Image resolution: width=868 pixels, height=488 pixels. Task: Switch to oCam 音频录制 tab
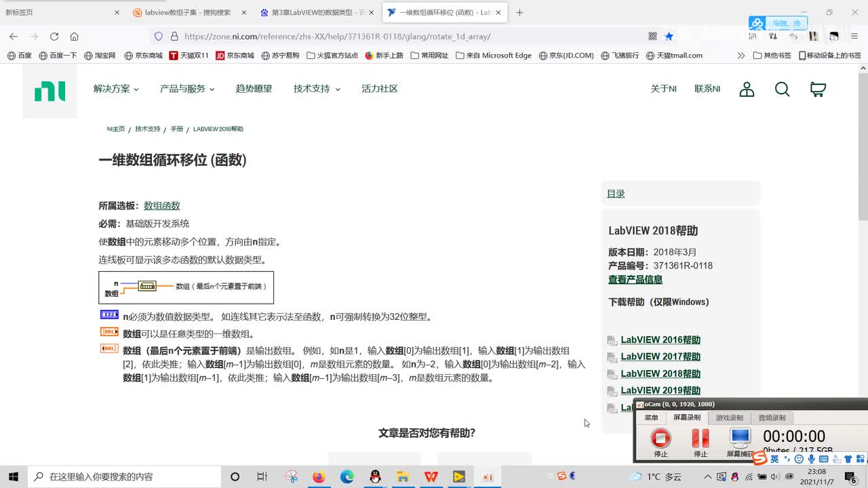coord(772,418)
